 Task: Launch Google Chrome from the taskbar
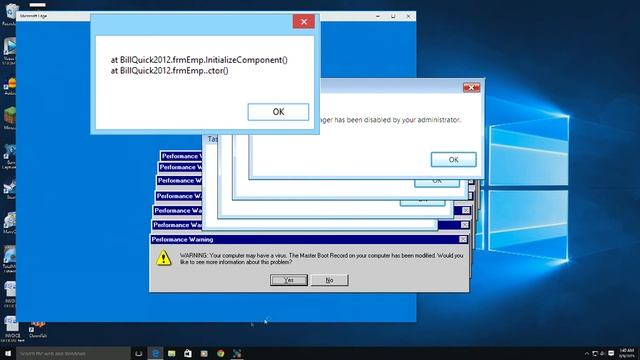[220, 353]
